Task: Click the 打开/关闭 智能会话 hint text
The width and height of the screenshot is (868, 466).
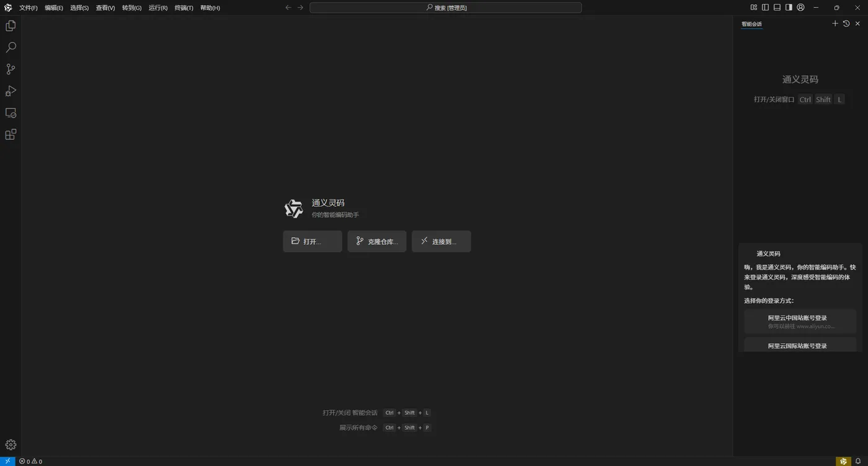Action: pos(350,413)
